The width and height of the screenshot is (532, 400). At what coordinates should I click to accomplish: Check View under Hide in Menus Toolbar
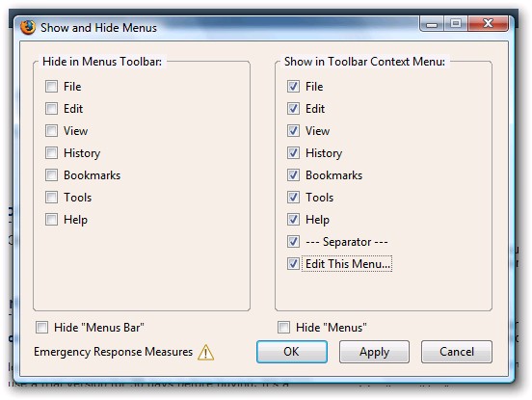pos(52,131)
